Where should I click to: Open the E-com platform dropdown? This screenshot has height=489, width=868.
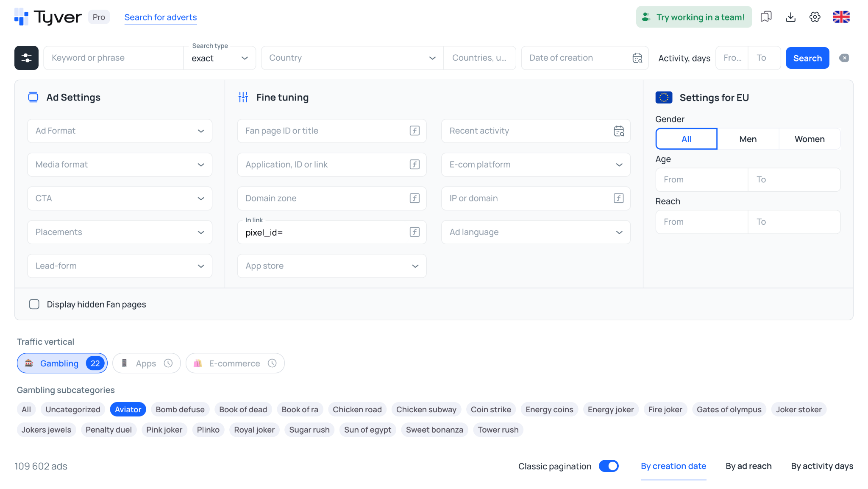[x=536, y=165]
